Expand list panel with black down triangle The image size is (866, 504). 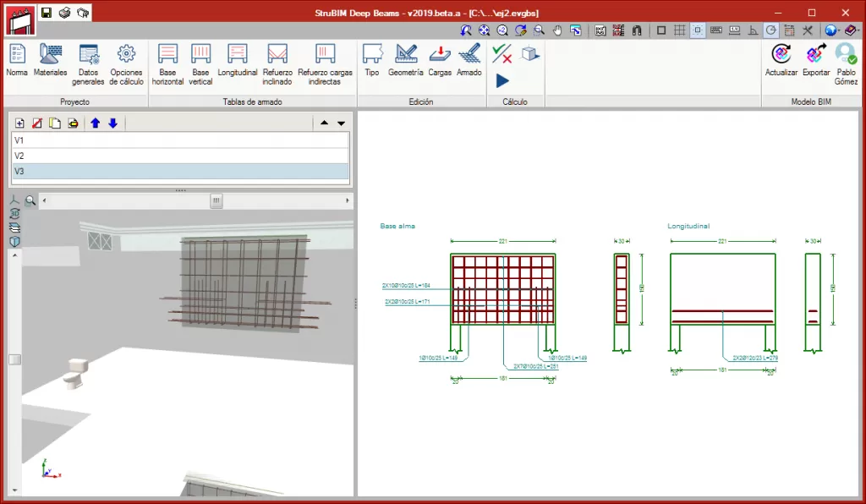click(341, 123)
